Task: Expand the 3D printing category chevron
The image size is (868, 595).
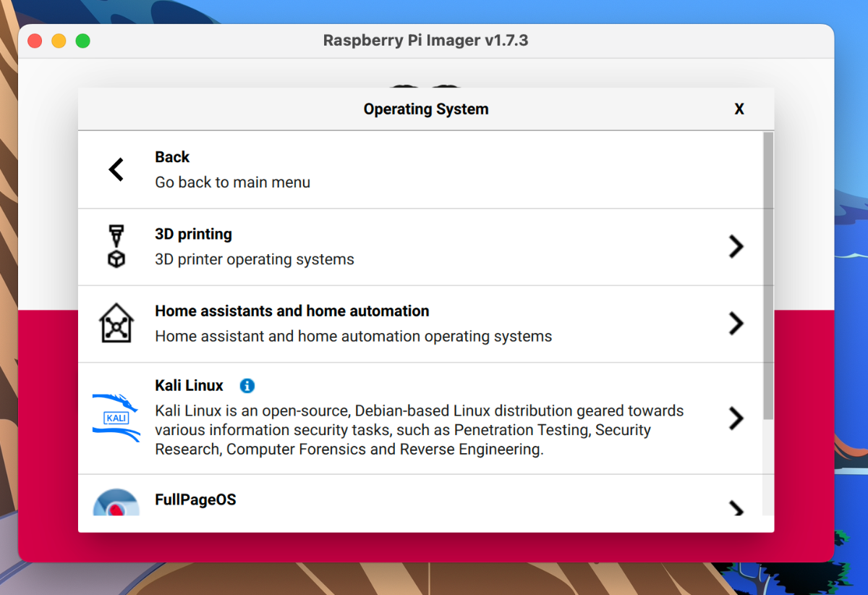Action: click(x=736, y=247)
